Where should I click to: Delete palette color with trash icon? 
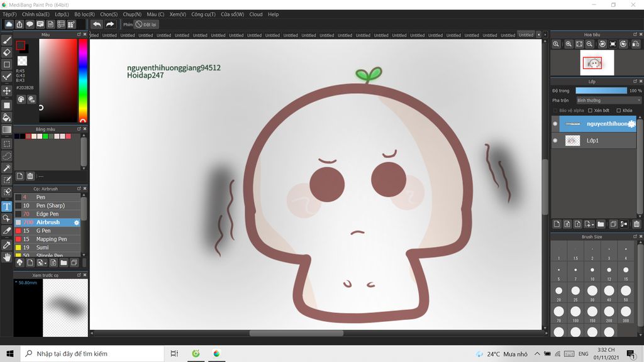point(30,176)
